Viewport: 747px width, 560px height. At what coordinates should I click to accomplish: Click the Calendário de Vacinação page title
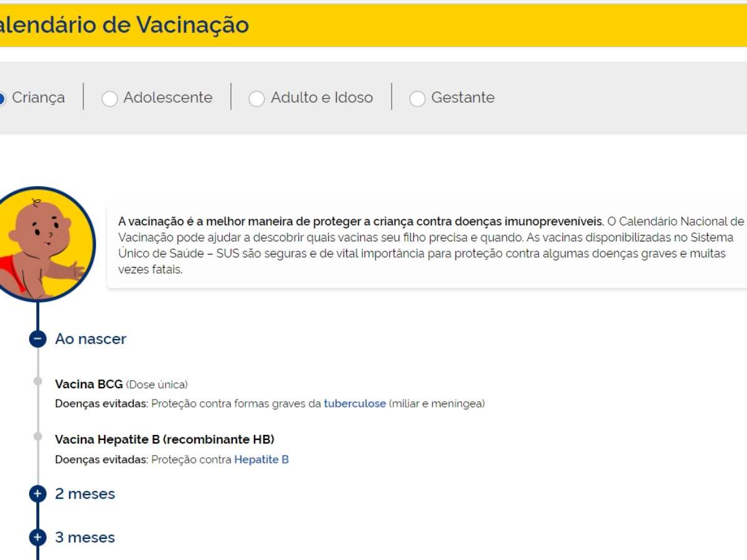click(x=125, y=26)
